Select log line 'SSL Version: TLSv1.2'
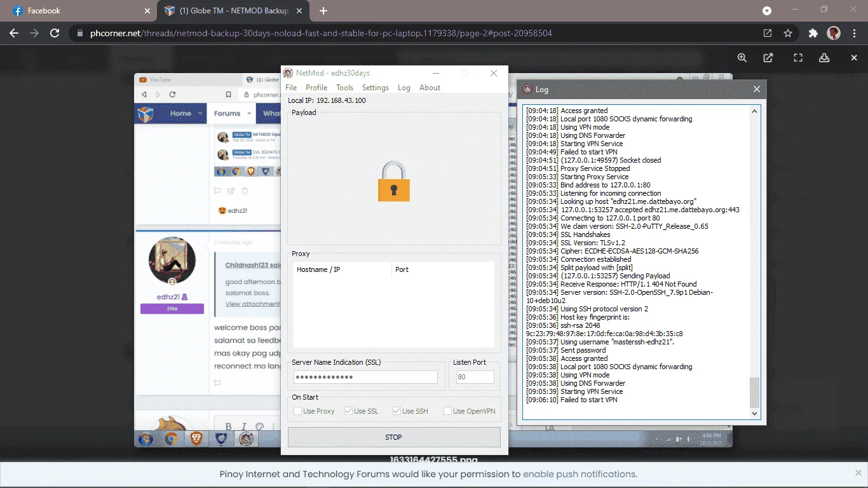 point(576,243)
